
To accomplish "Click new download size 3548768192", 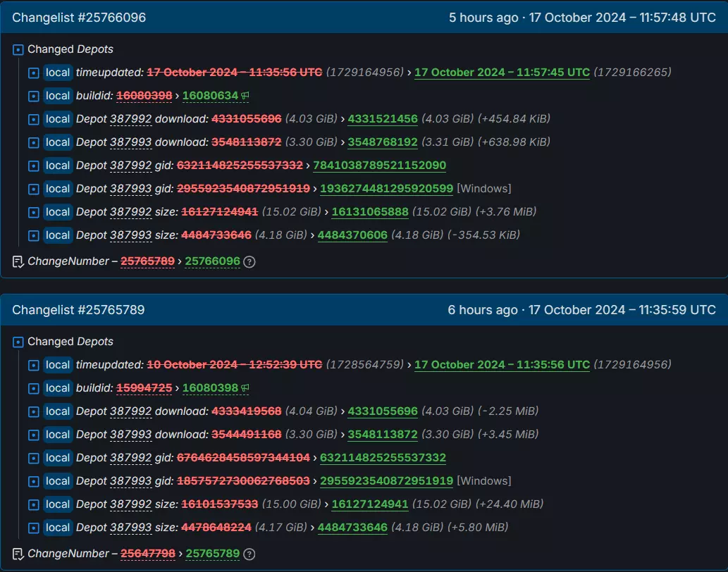I will click(383, 142).
